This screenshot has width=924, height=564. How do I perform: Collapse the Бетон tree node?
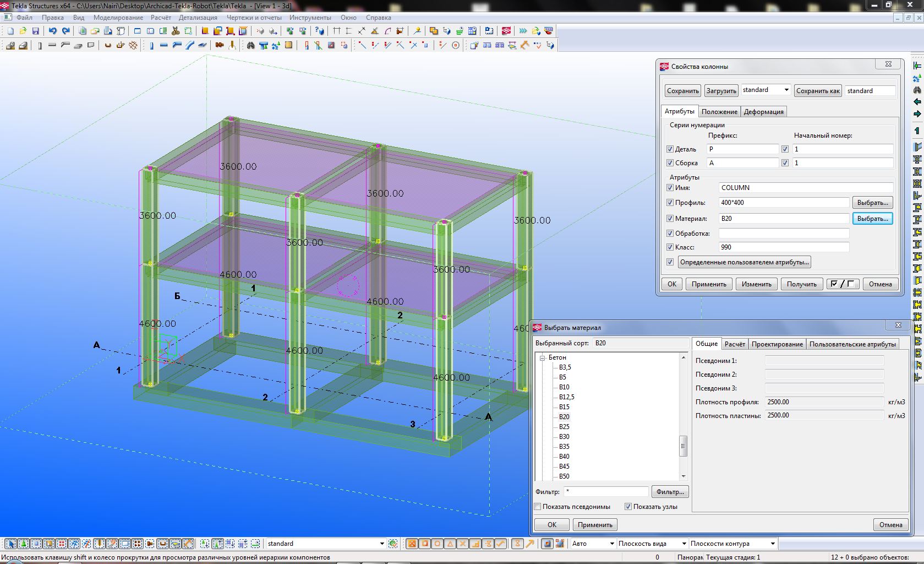click(x=542, y=358)
